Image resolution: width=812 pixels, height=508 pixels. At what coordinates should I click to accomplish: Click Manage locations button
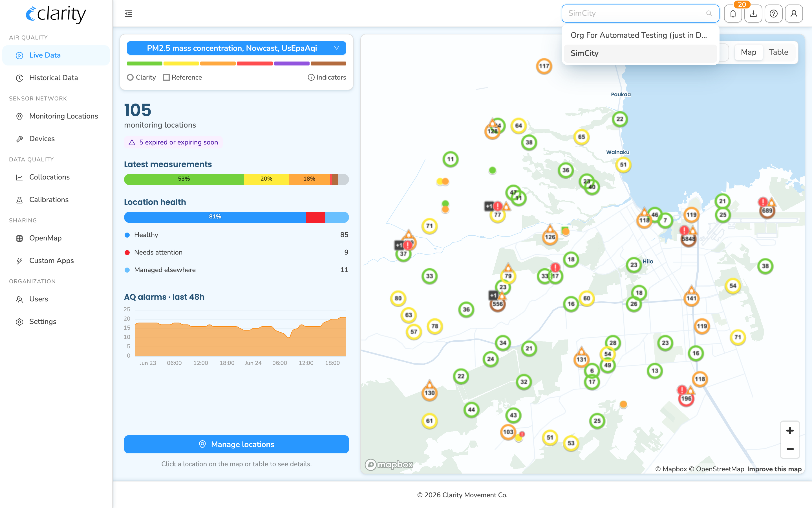236,444
